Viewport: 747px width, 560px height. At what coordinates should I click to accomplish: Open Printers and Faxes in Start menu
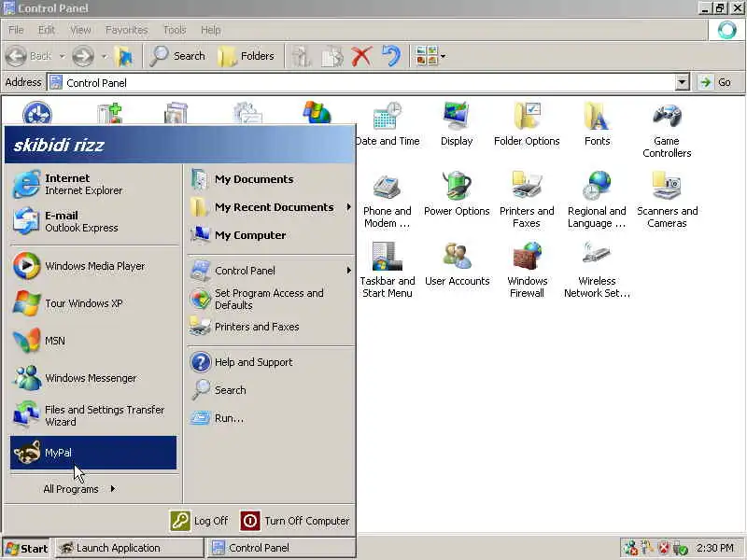271,327
